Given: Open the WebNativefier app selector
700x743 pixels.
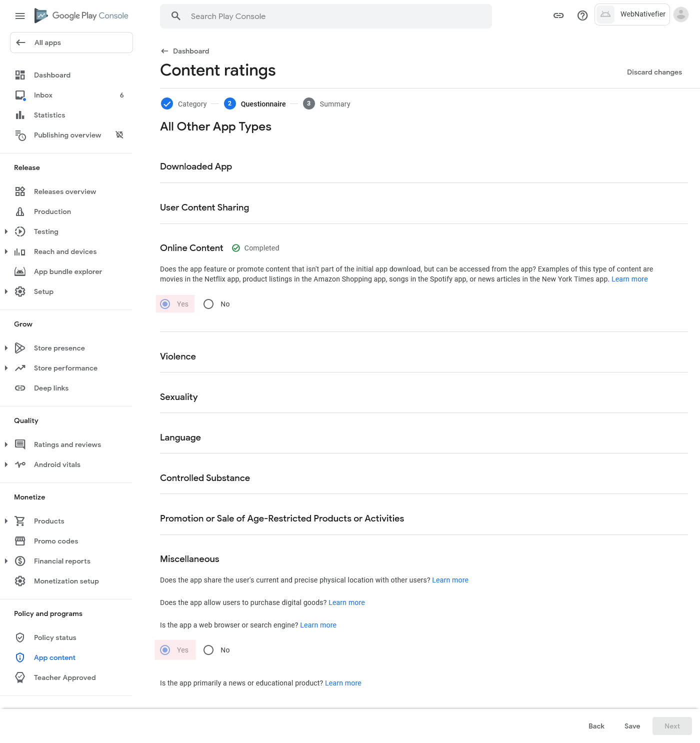Looking at the screenshot, I should point(632,14).
